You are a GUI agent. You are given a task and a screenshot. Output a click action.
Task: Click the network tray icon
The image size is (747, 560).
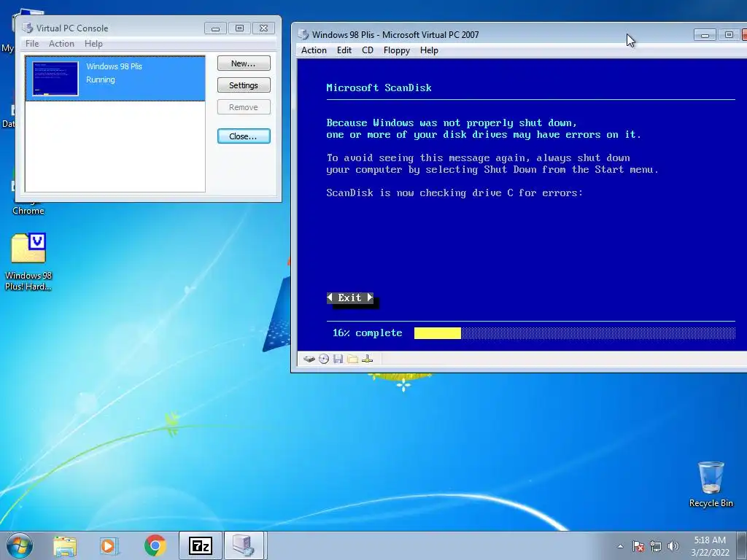656,546
